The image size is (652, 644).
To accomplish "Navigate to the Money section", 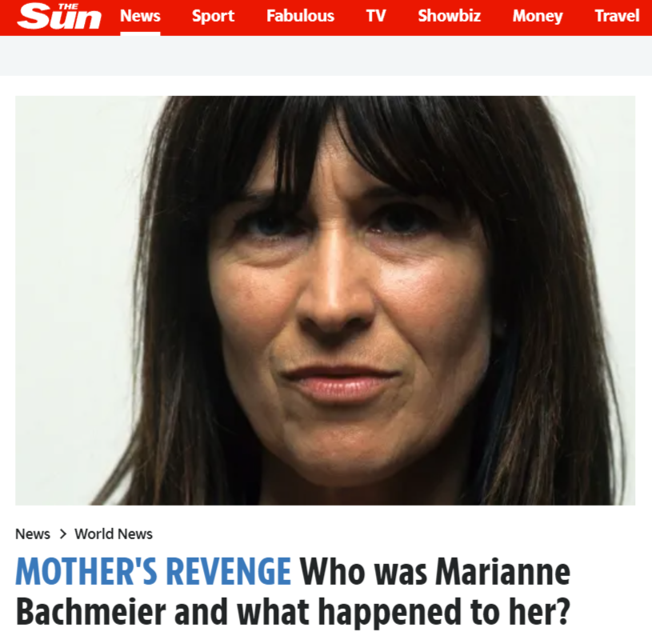I will coord(538,17).
